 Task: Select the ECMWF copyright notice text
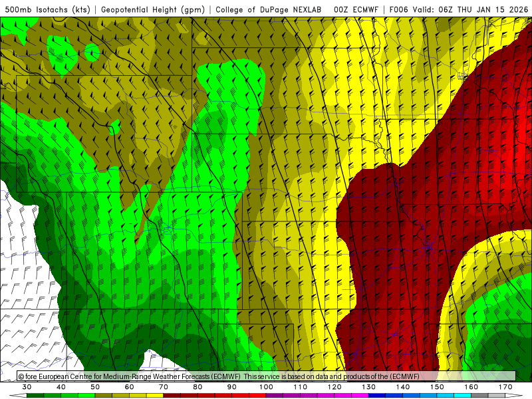219,376
